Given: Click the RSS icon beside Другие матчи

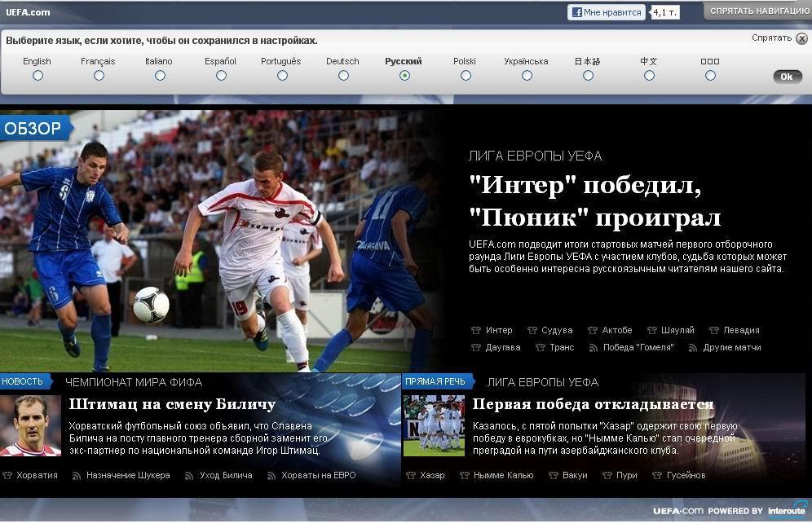Looking at the screenshot, I should click(x=693, y=348).
